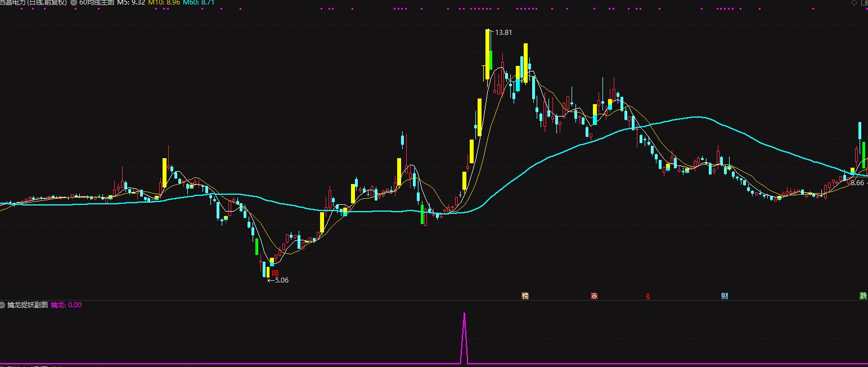Select the yellow M10 moving average label
The width and height of the screenshot is (868, 367).
click(x=164, y=3)
